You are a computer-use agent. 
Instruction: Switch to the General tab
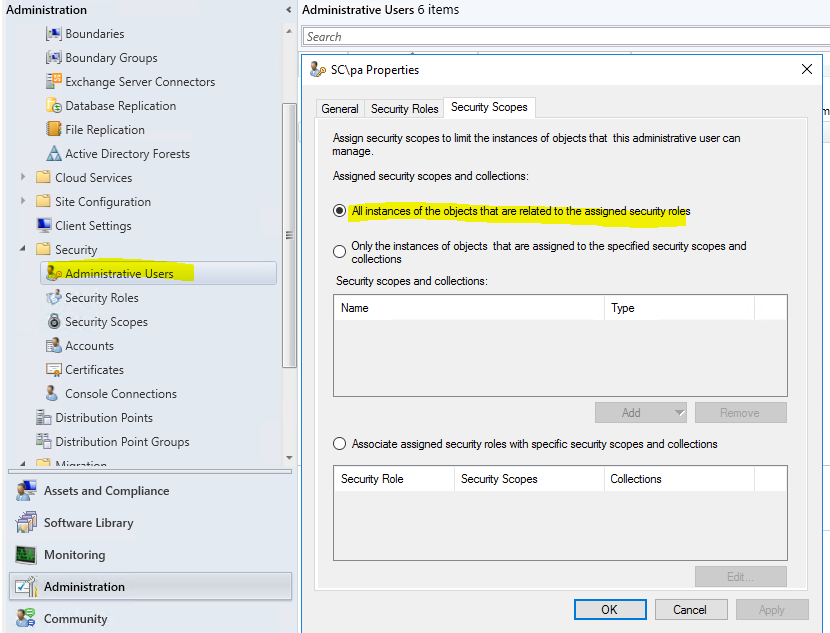click(x=340, y=108)
